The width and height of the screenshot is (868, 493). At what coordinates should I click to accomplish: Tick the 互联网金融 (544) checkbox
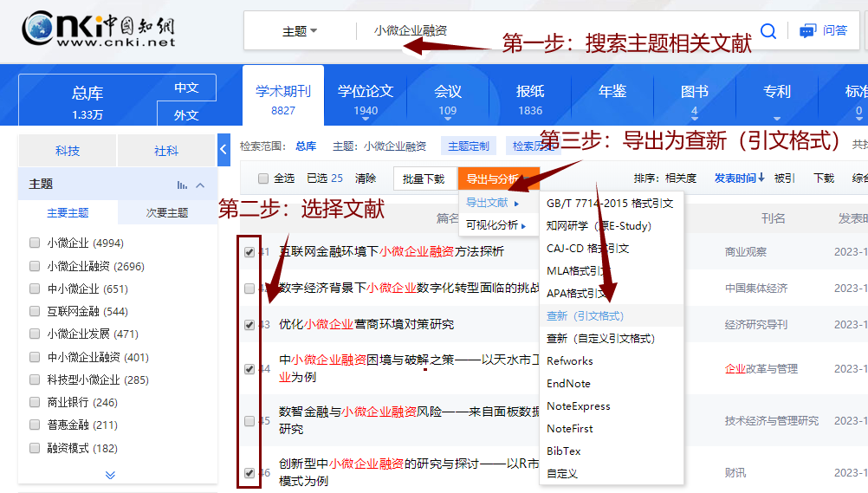[x=35, y=312]
